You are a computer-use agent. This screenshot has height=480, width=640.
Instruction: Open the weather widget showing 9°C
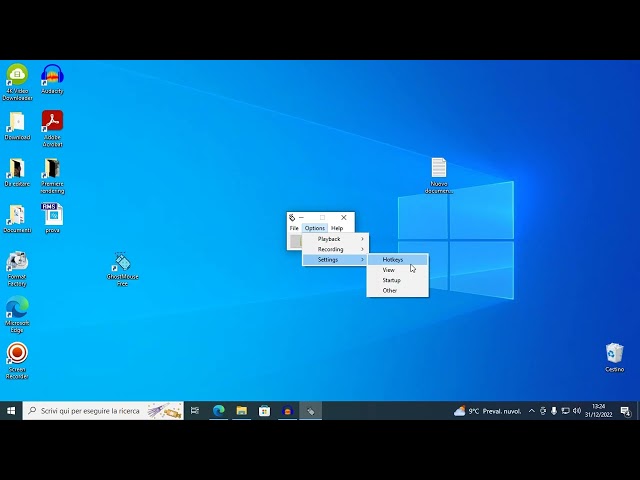coord(487,411)
